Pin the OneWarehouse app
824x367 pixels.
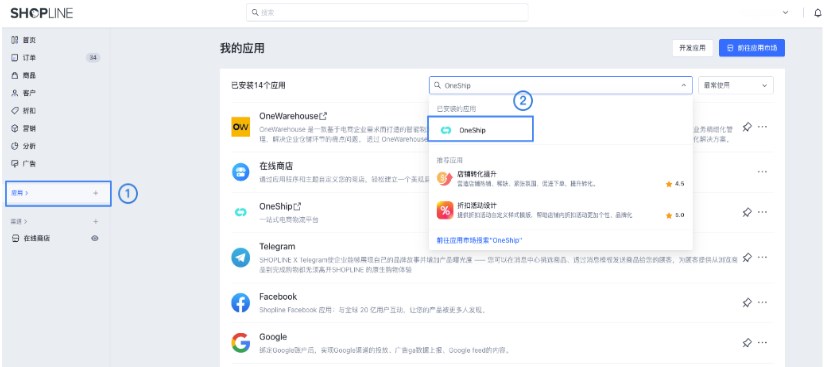[x=747, y=127]
